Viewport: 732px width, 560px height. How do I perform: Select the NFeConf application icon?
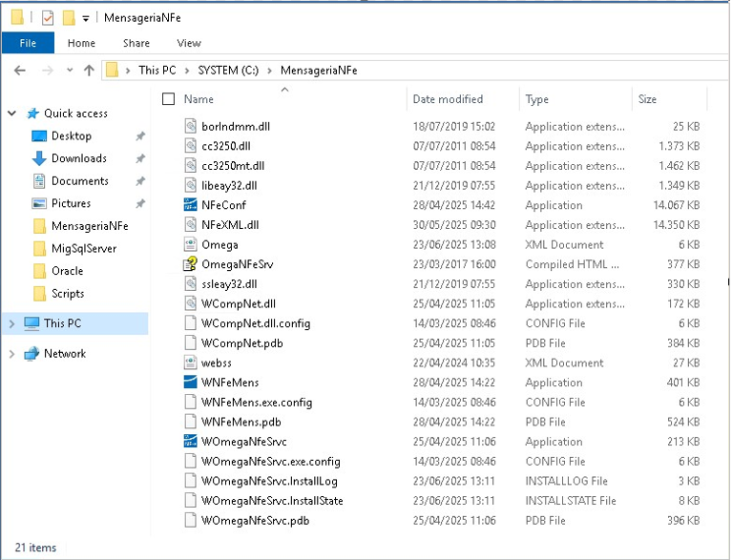190,205
